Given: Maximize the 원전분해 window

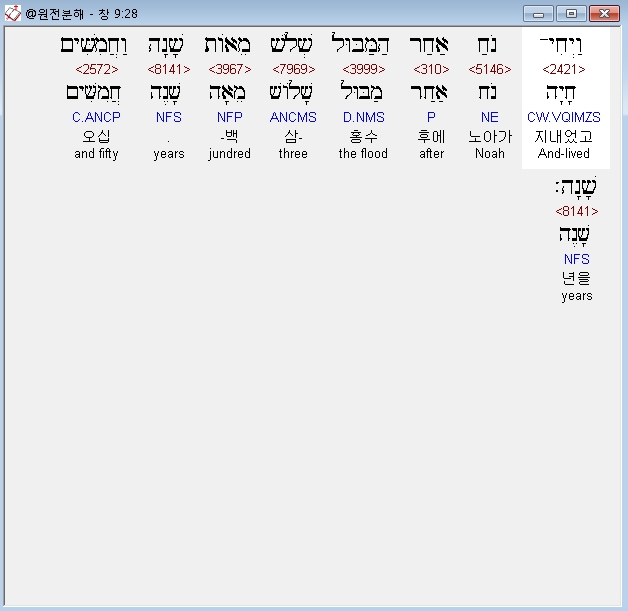Looking at the screenshot, I should tap(572, 14).
